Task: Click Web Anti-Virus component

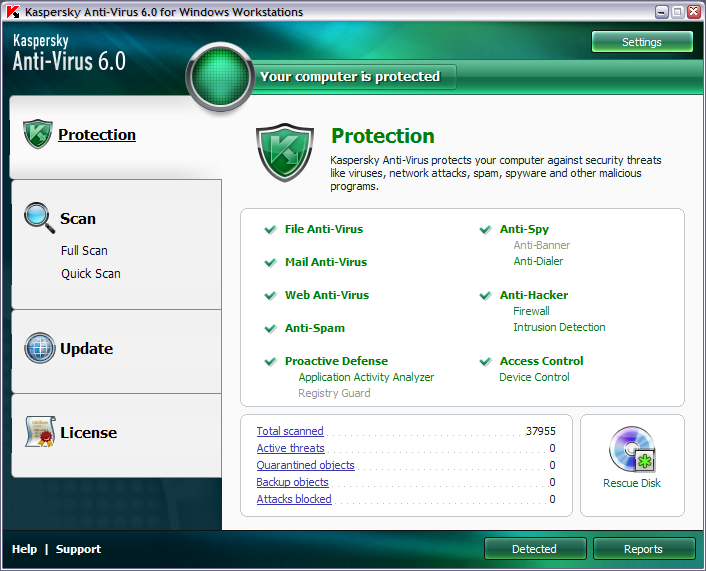Action: pos(327,295)
